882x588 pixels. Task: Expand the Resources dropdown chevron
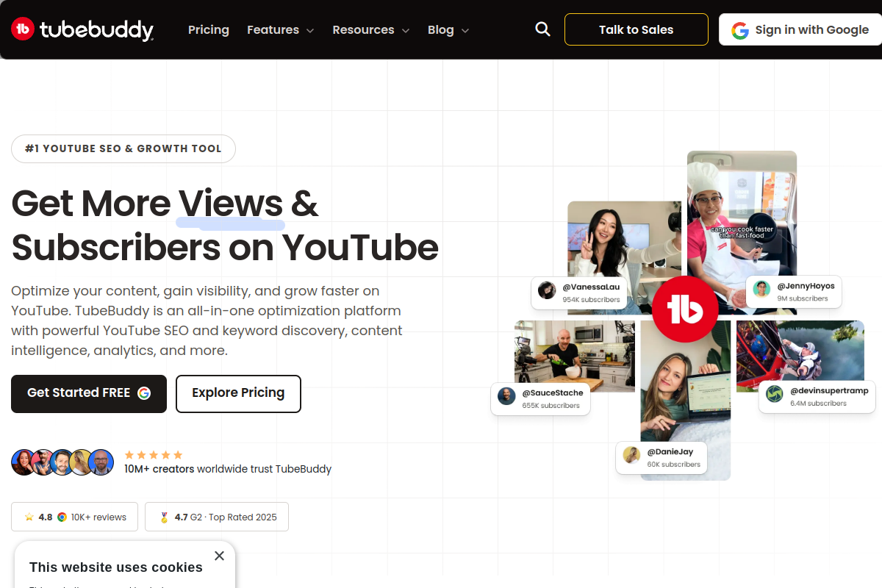click(406, 30)
